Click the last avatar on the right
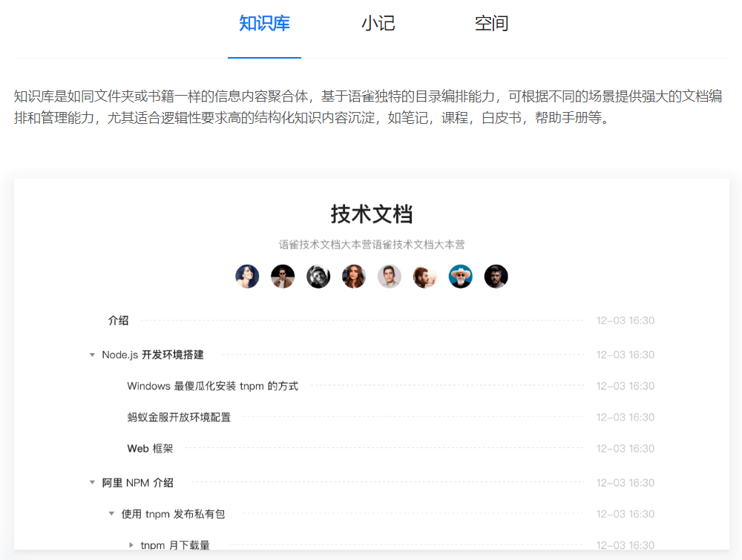 tap(496, 275)
